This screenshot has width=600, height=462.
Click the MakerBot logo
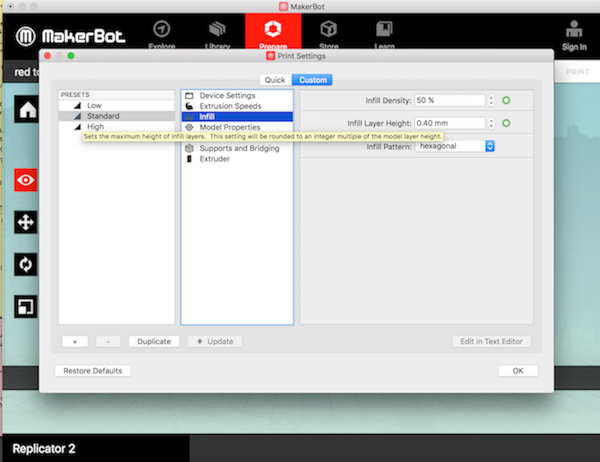[70, 36]
